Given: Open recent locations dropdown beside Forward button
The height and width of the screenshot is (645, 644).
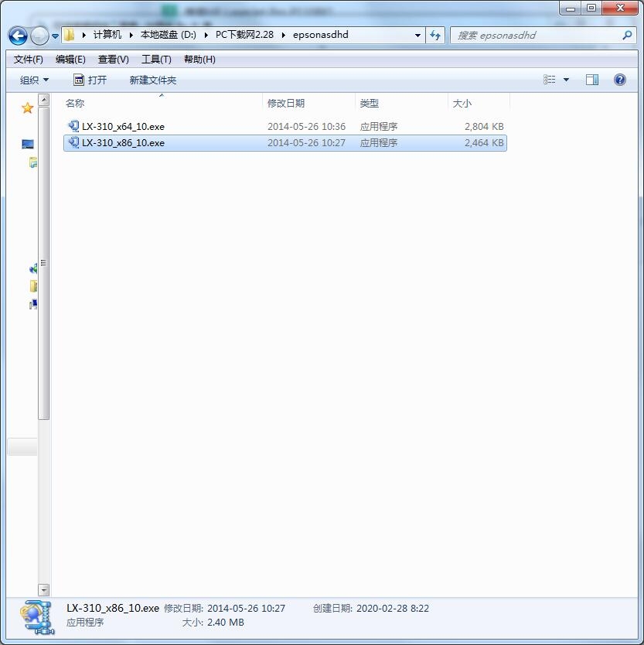Looking at the screenshot, I should click(x=55, y=36).
